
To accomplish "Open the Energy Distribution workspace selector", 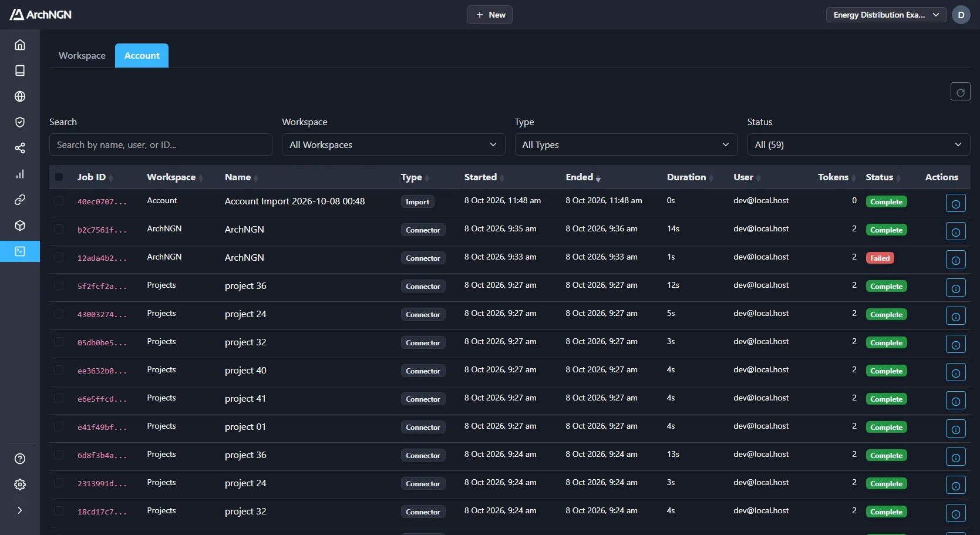I will 886,15.
